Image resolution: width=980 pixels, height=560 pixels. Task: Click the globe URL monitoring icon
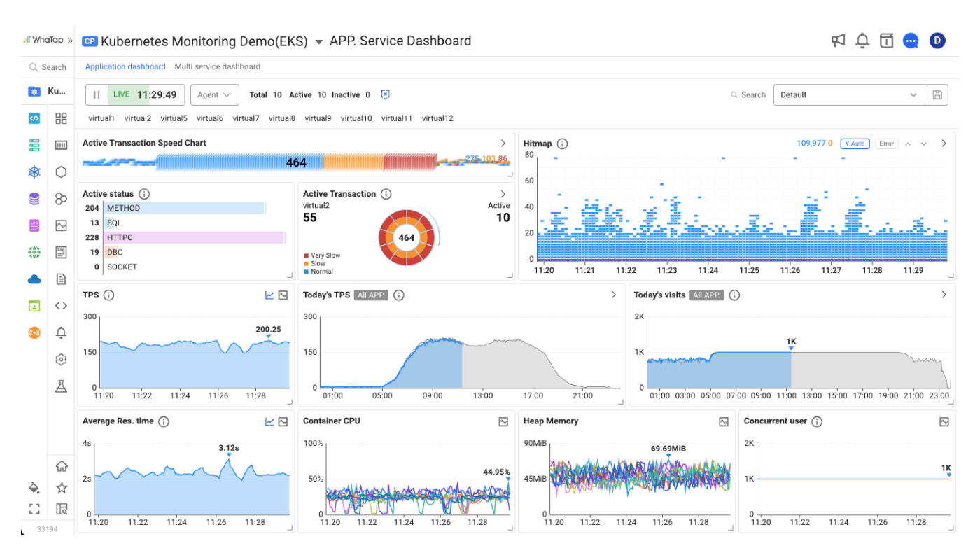pos(34,251)
